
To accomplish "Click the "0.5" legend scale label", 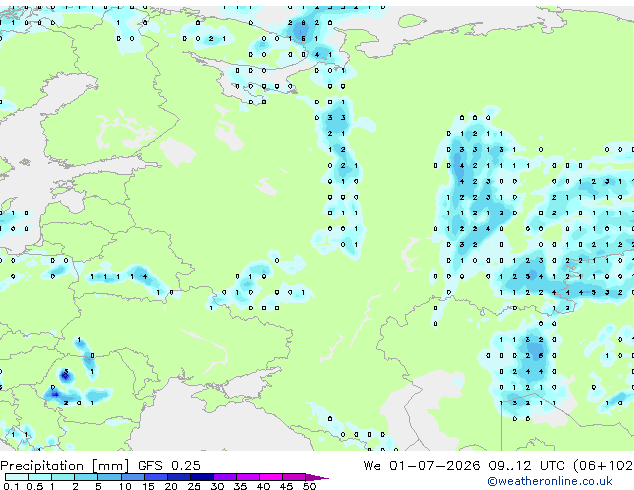I will point(35,486).
